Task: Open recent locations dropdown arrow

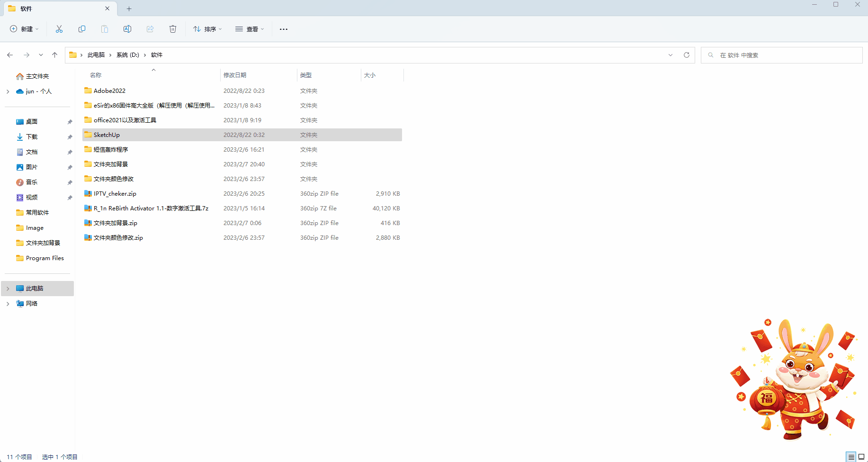Action: pos(41,55)
